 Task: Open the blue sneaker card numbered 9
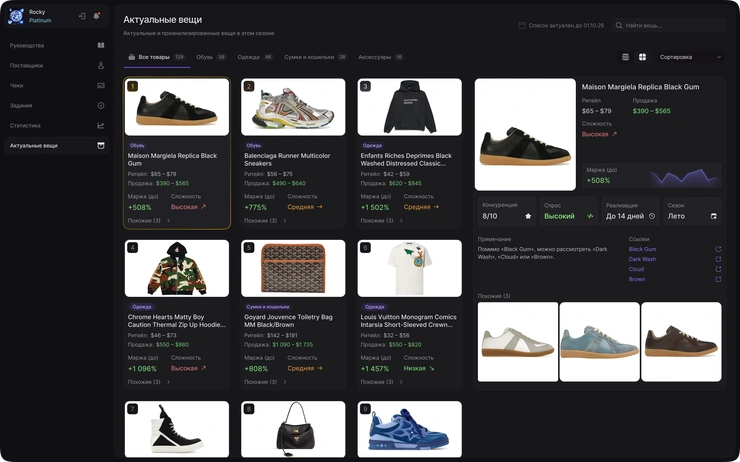[410, 429]
